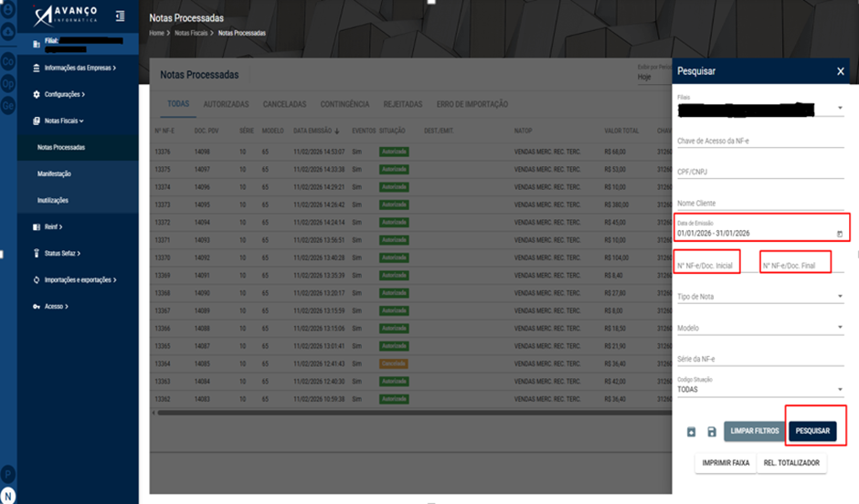Open the Tipo de Nota dropdown
Image resolution: width=859 pixels, height=504 pixels.
pyautogui.click(x=760, y=297)
